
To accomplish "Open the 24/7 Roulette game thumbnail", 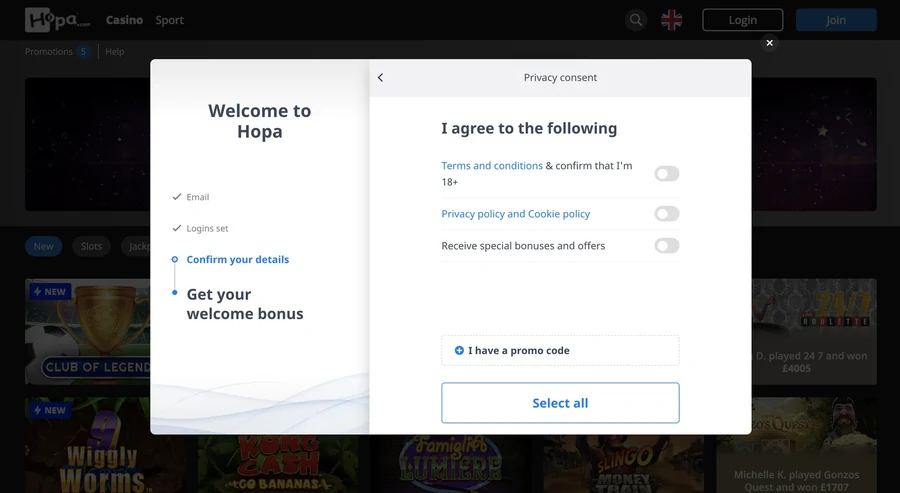I will click(x=814, y=332).
